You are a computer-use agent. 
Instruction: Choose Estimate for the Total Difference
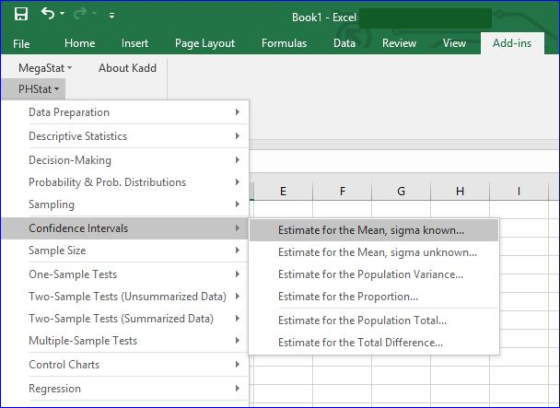tap(374, 343)
